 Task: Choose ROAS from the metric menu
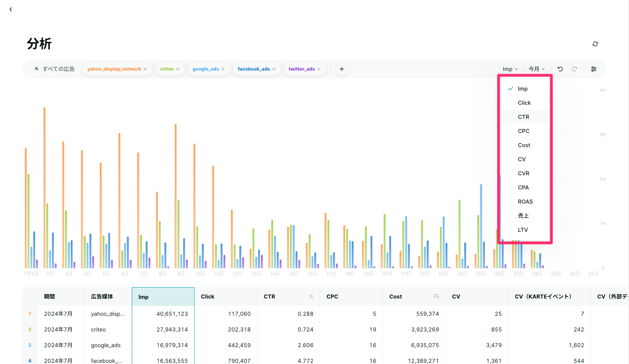click(525, 202)
